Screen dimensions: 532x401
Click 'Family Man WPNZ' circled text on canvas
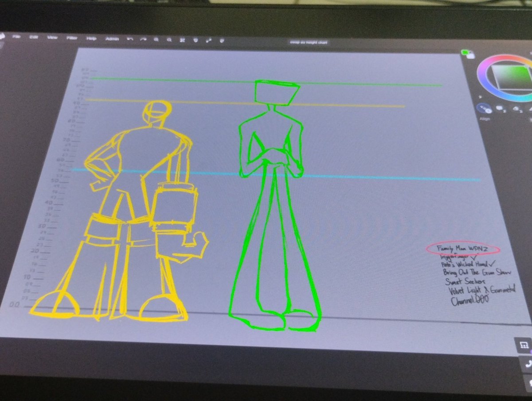coord(463,249)
